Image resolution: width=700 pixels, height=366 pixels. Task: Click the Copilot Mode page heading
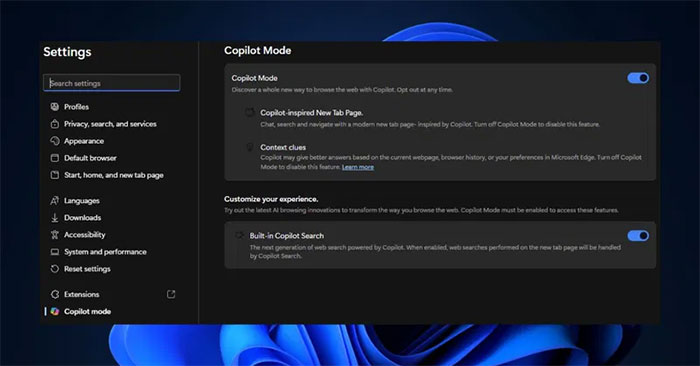tap(258, 50)
